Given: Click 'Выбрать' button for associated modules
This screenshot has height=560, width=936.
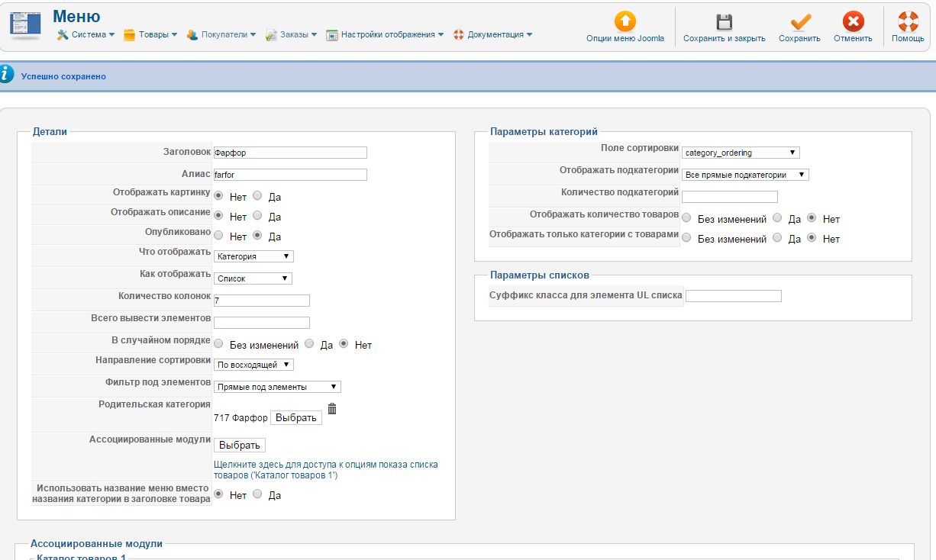Looking at the screenshot, I should (x=240, y=445).
